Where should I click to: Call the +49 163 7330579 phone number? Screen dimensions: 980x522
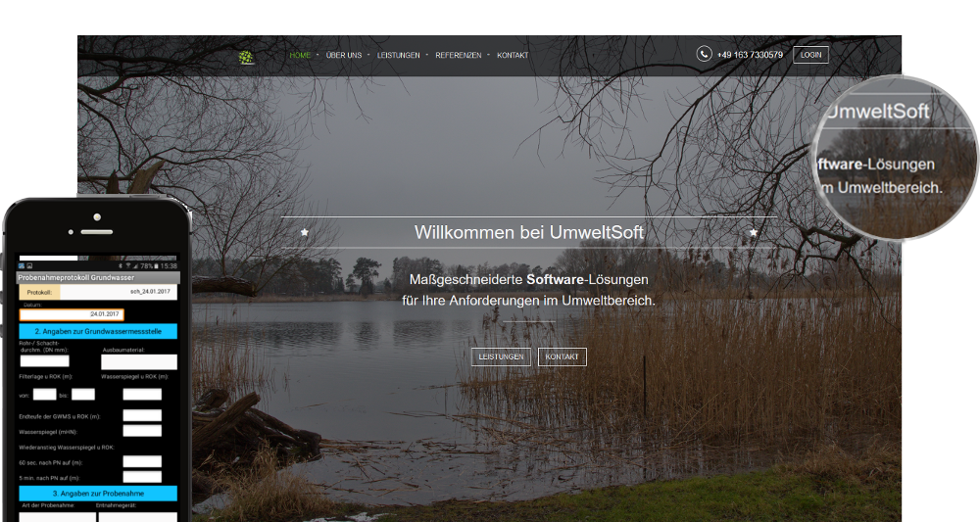click(750, 55)
